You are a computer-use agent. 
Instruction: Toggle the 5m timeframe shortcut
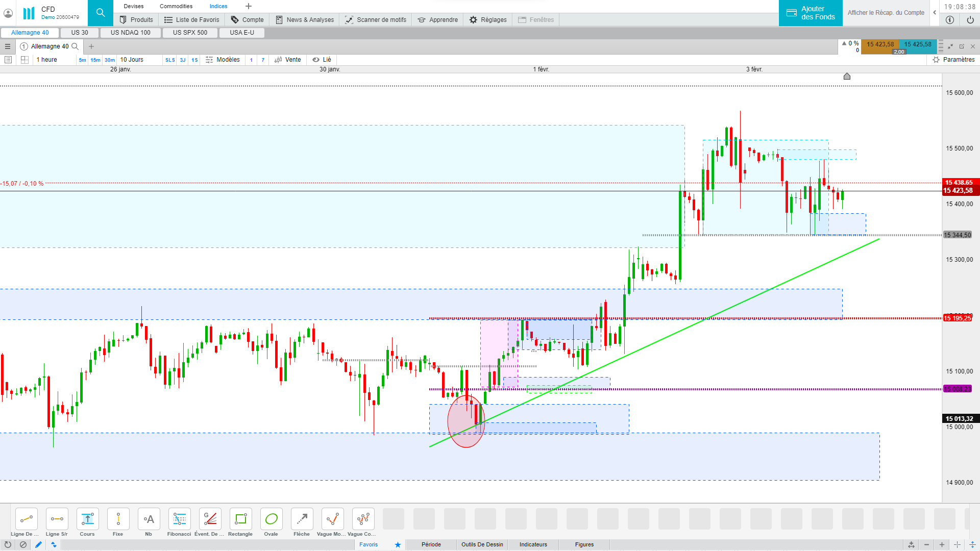(x=82, y=60)
